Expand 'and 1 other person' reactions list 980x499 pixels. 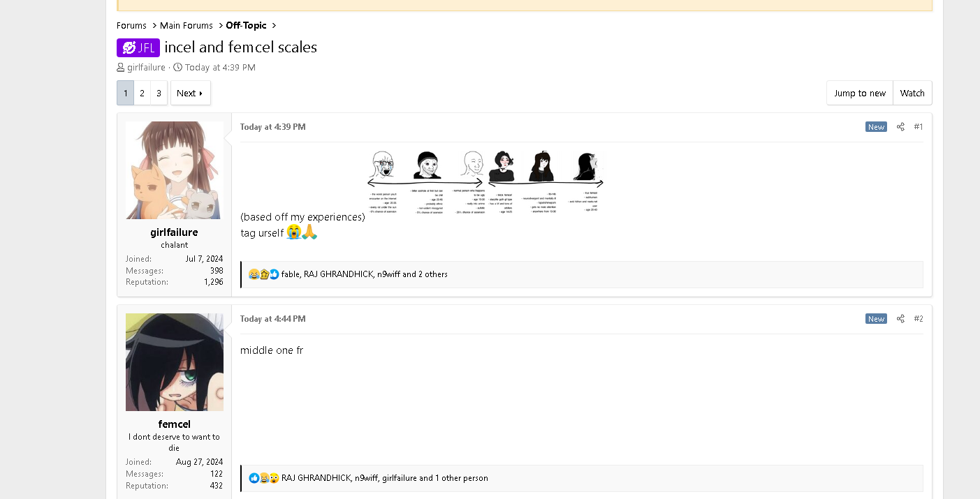click(453, 478)
